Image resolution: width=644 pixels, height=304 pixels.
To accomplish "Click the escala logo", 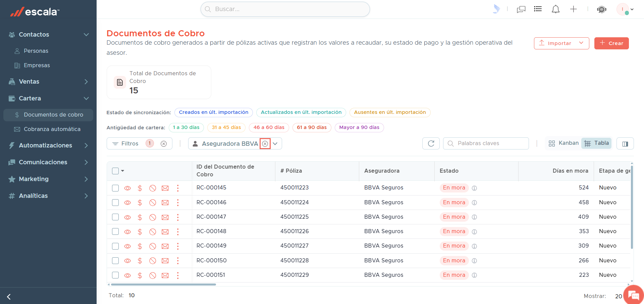I will tap(35, 12).
